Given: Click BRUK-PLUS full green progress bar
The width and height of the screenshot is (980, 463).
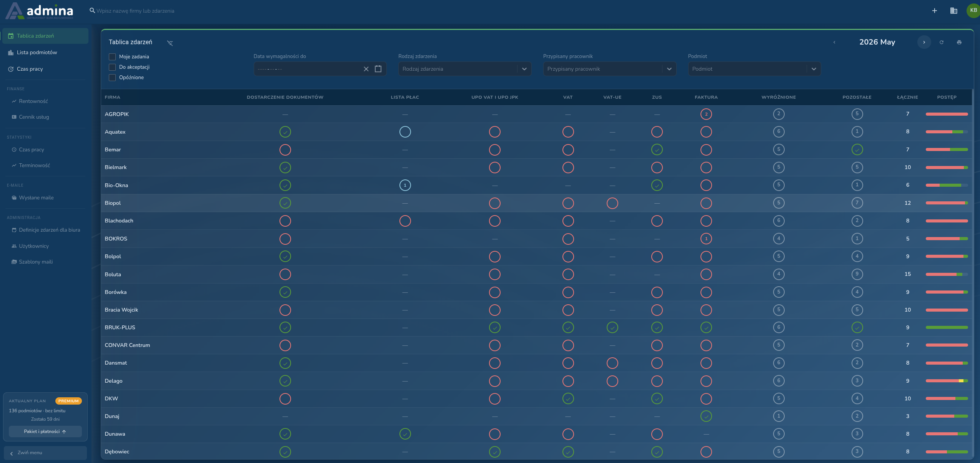Looking at the screenshot, I should coord(947,327).
